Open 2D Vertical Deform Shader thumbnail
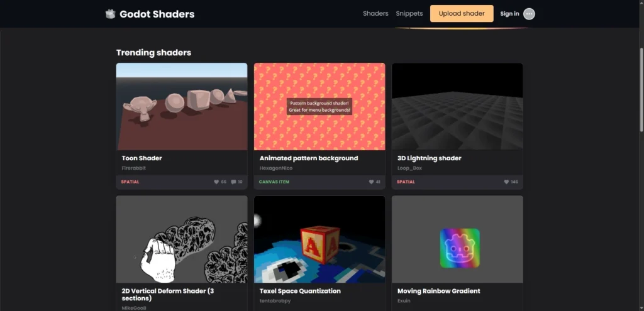The width and height of the screenshot is (644, 311). click(x=182, y=239)
